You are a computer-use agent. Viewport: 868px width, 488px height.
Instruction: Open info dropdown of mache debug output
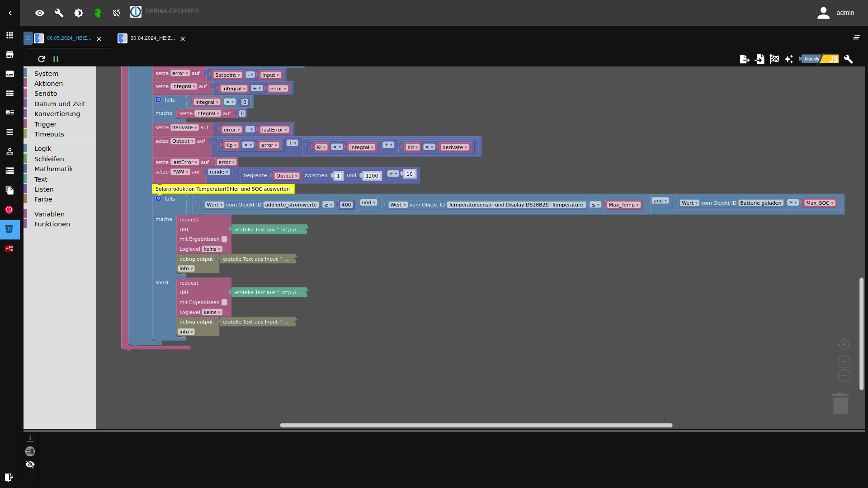186,269
